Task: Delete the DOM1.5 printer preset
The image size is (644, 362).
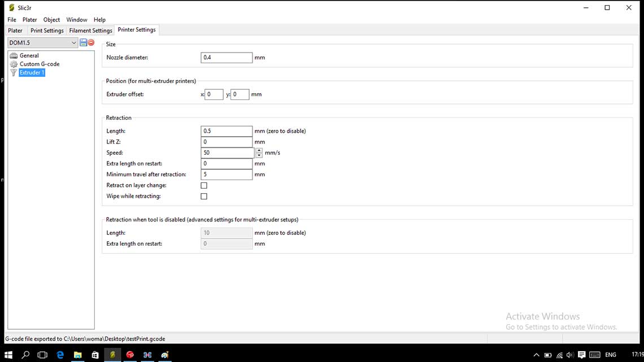Action: [91, 43]
